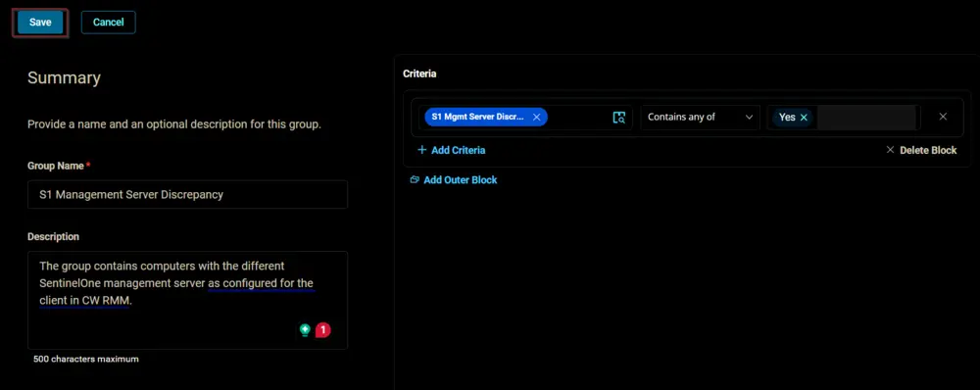
Task: Click the Save button
Action: coord(40,23)
